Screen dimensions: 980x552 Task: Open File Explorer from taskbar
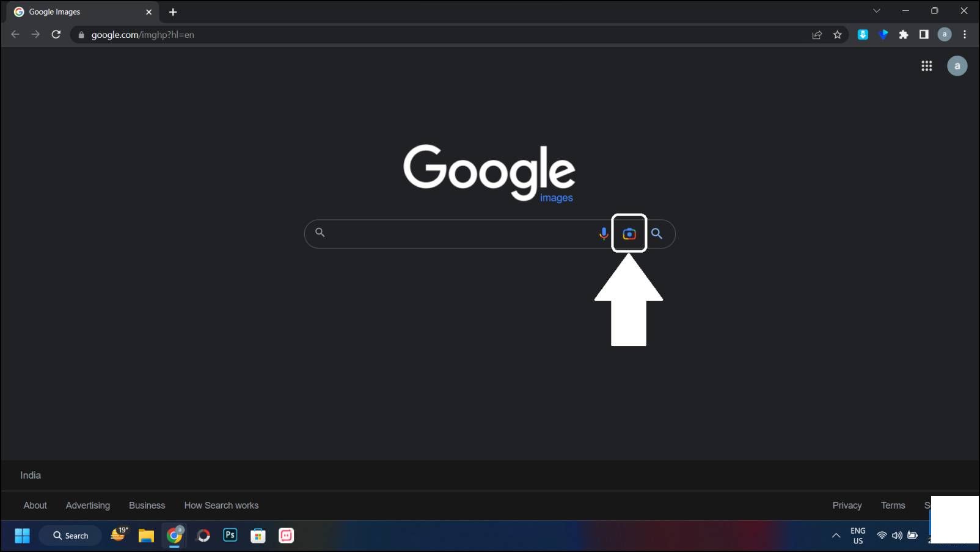coord(146,536)
